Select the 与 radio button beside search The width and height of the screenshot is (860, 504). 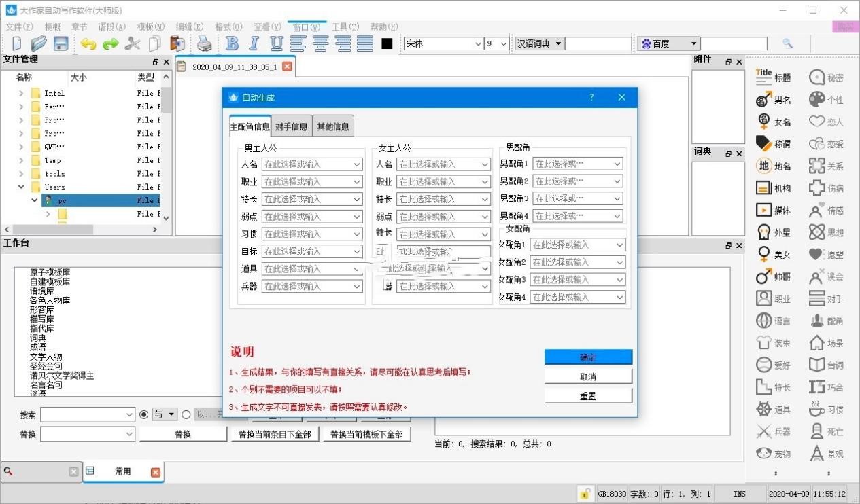pos(143,414)
